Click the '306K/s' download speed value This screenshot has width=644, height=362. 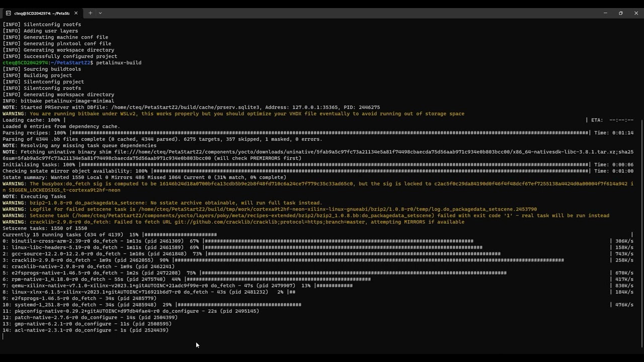pos(624,241)
